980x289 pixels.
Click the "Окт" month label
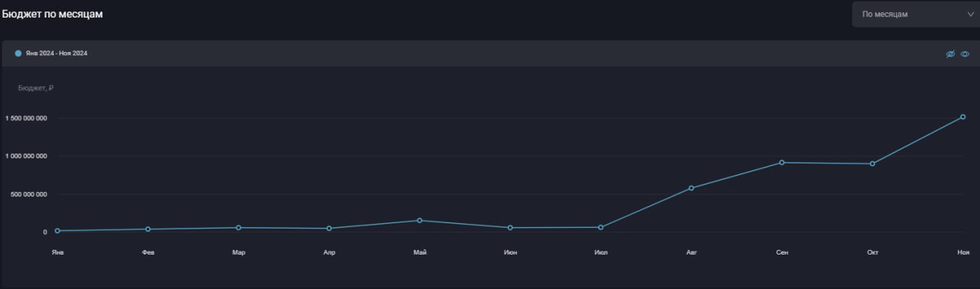872,252
